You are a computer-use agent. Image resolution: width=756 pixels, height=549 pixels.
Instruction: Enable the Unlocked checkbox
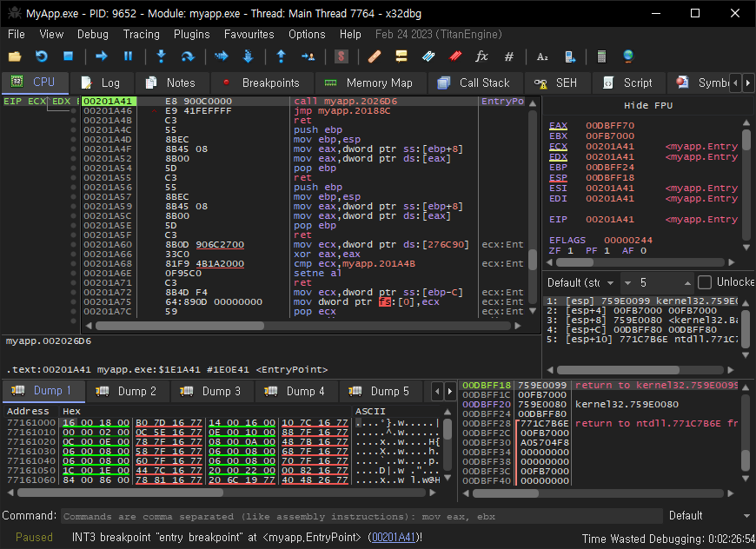[705, 282]
